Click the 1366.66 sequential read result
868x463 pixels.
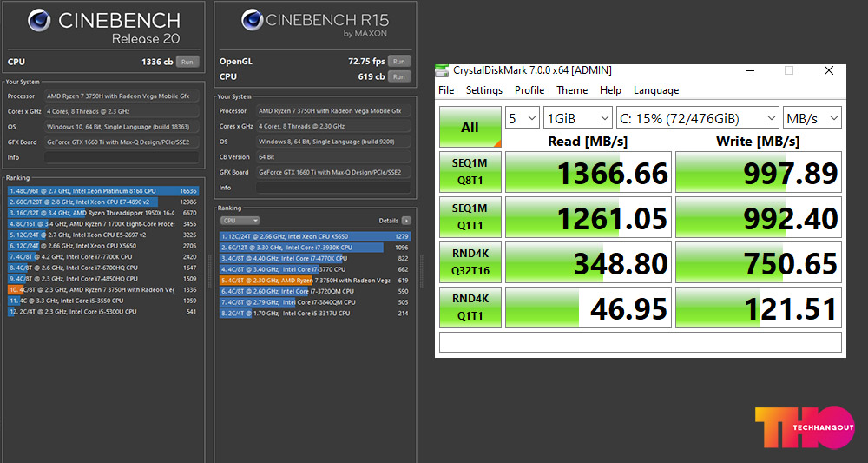(589, 172)
